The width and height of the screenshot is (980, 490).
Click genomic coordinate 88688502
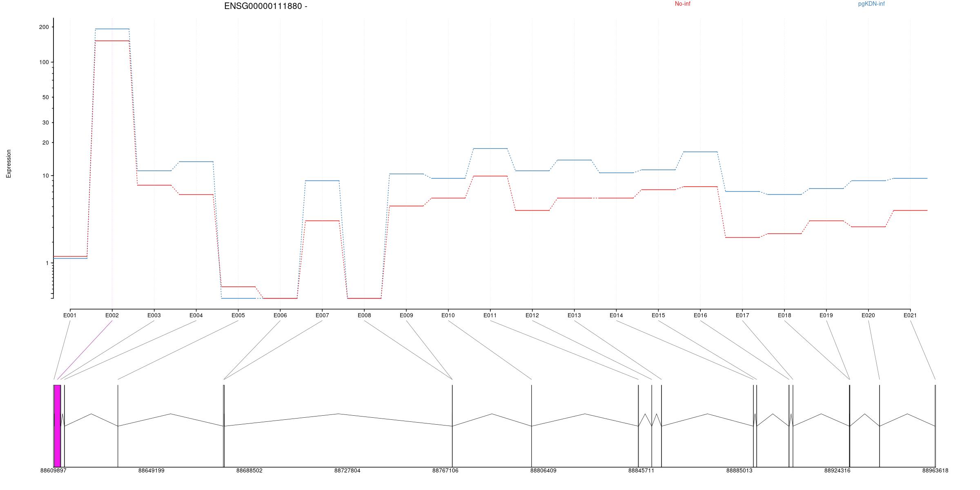[249, 470]
